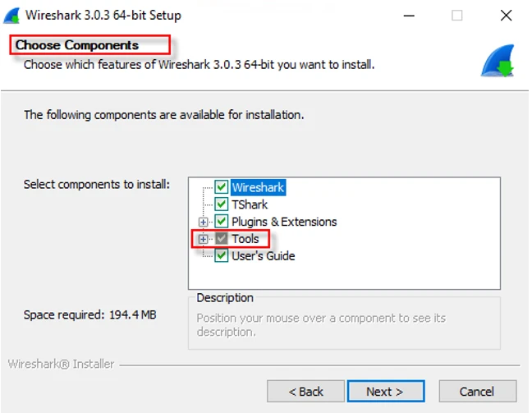
Task: Expand the Plugins & Extensions tree node
Action: (x=204, y=222)
